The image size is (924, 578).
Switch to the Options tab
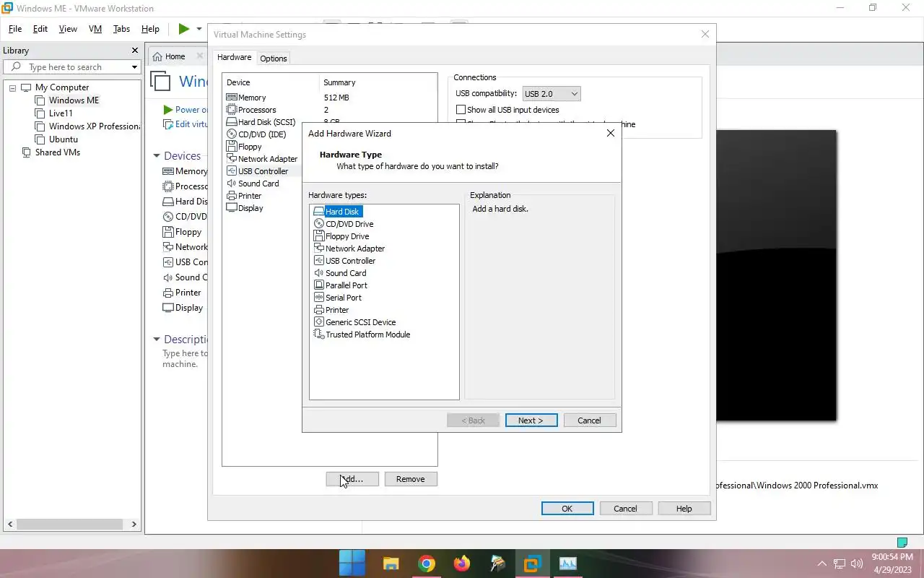[x=274, y=59]
